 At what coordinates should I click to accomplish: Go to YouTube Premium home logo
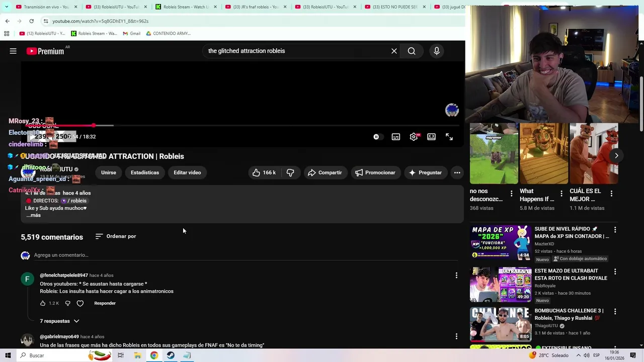45,51
